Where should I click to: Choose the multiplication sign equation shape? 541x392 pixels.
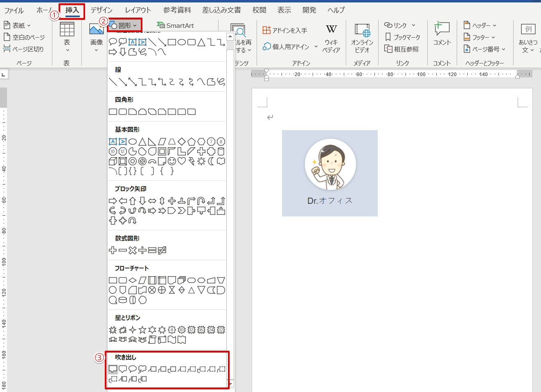point(133,250)
